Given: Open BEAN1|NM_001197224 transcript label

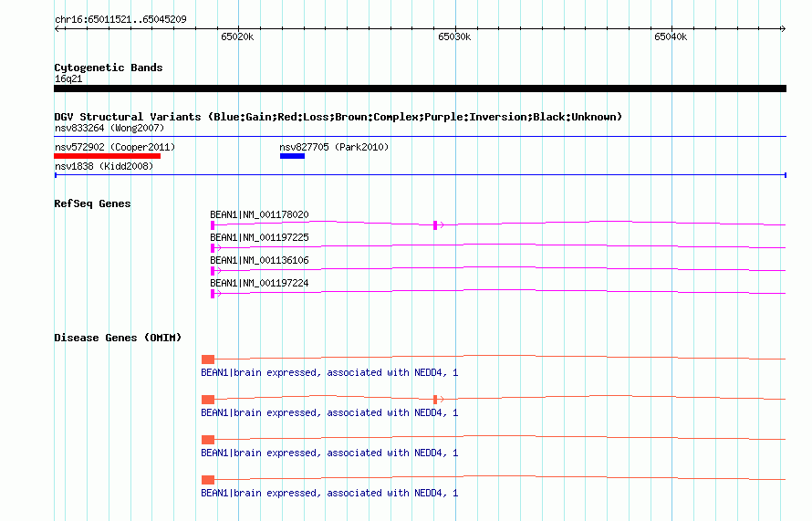Looking at the screenshot, I should tap(259, 283).
